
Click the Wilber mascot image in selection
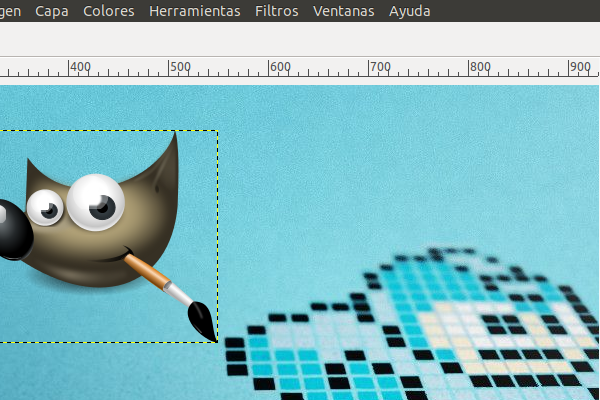[x=108, y=235]
